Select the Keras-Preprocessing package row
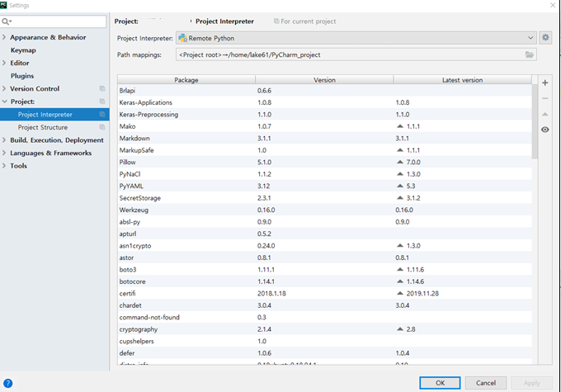The image size is (561, 392). (324, 115)
